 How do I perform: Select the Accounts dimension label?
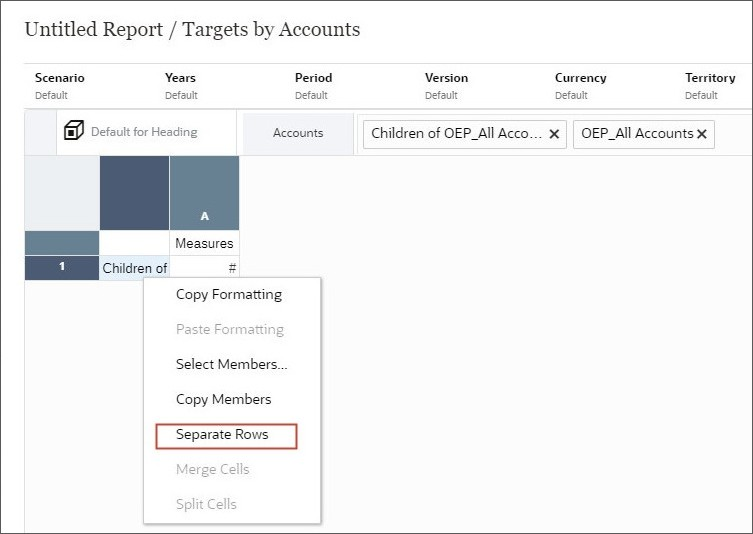[x=298, y=133]
